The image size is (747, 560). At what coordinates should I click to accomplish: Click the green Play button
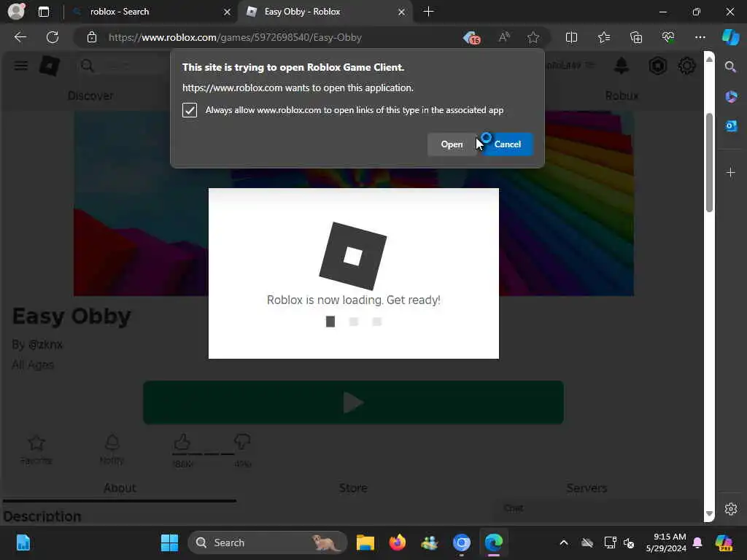tap(353, 402)
